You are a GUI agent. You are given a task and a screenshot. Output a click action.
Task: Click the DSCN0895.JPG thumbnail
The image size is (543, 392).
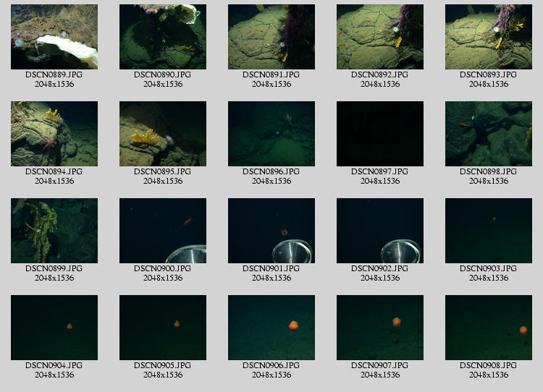point(163,134)
